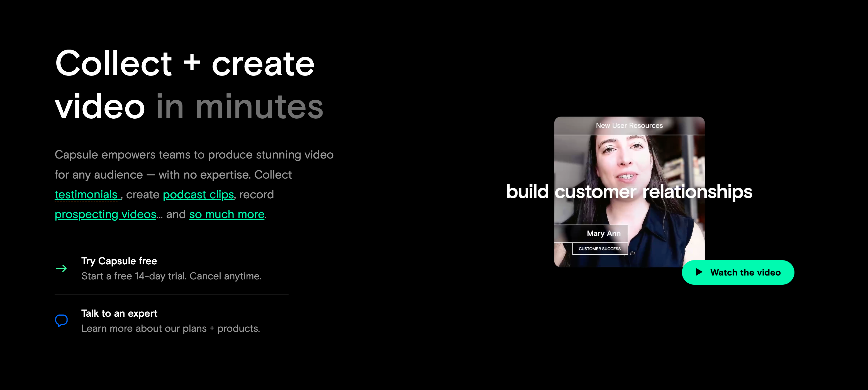Follow the podcast clips link
The image size is (868, 390).
point(198,194)
